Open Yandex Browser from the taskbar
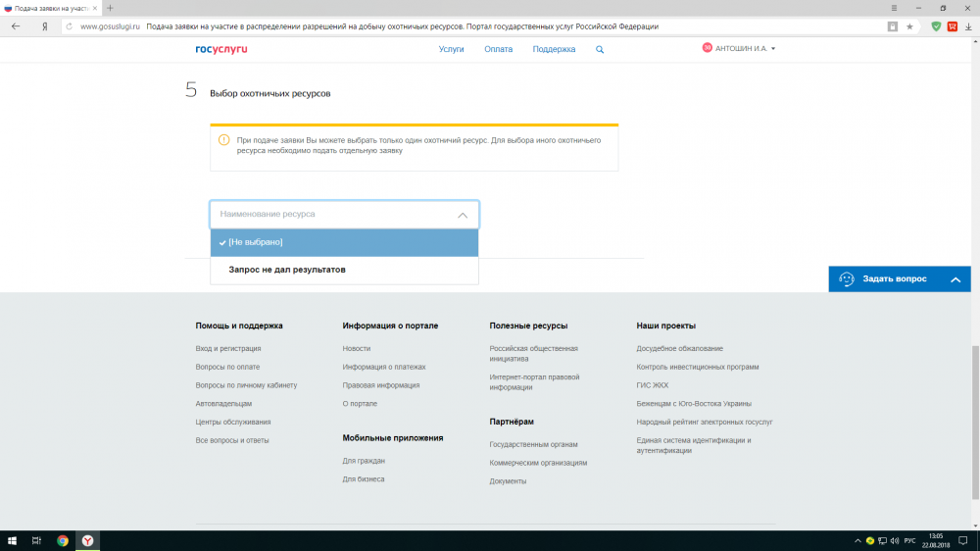980x551 pixels. click(88, 540)
